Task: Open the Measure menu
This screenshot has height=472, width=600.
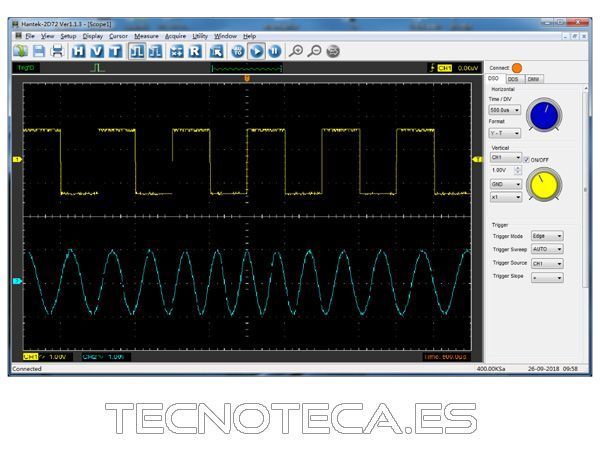Action: click(x=146, y=36)
